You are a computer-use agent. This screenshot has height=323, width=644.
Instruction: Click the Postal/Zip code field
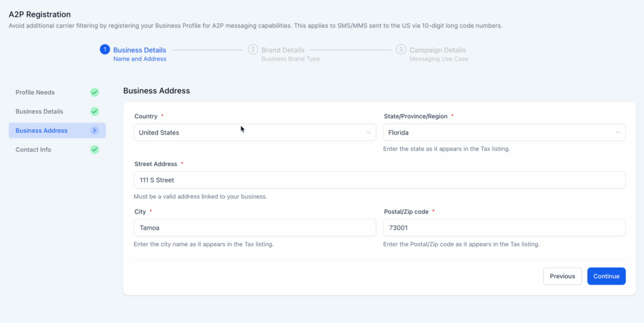[x=504, y=227]
